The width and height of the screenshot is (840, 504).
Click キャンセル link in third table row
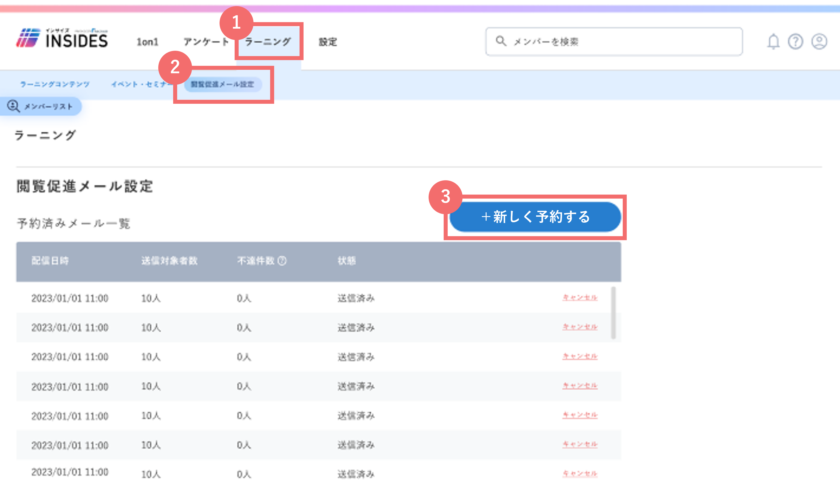(x=580, y=357)
